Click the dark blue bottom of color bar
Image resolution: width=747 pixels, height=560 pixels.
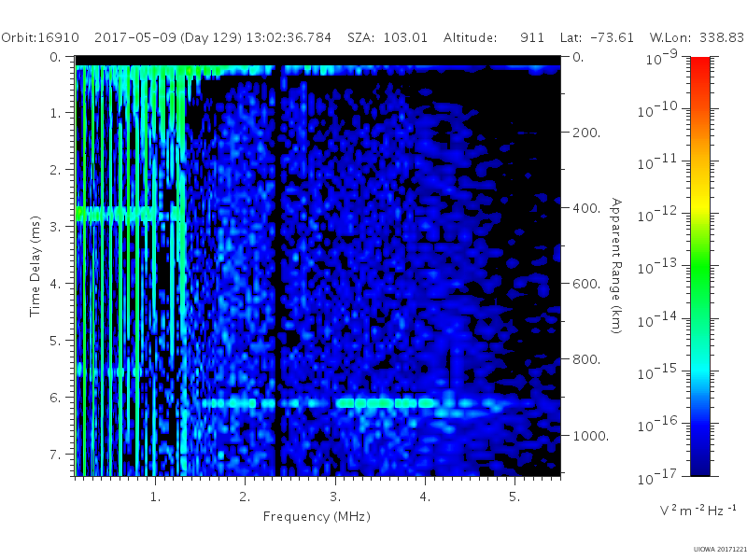pos(699,462)
